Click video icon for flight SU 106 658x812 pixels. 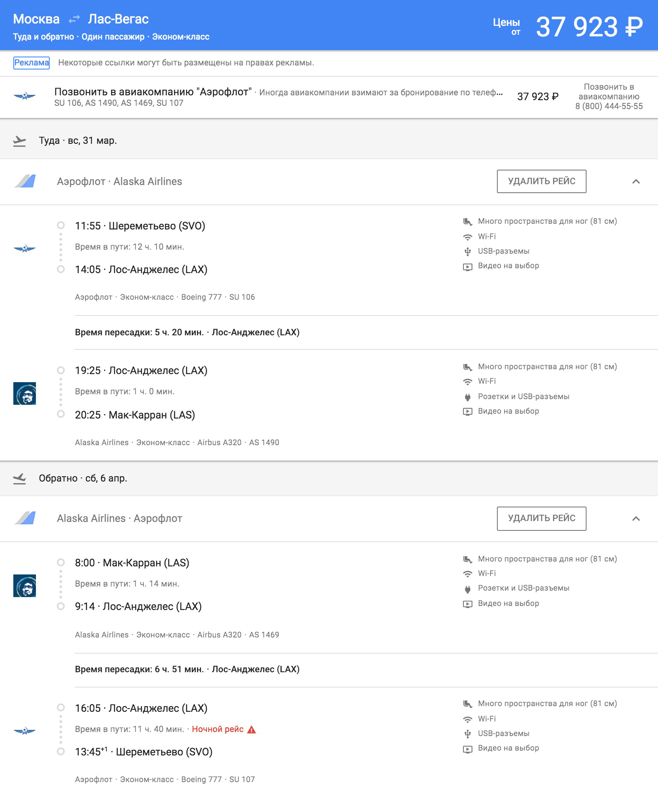point(467,267)
